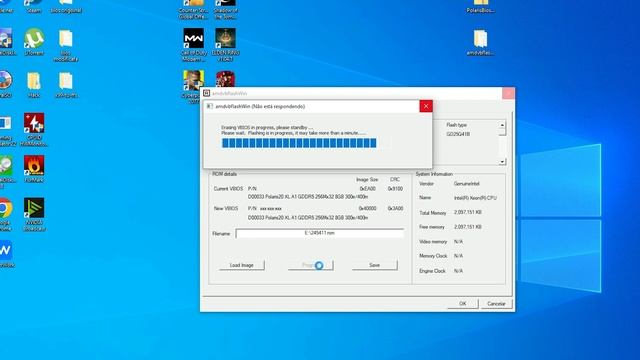Viewport: 640px width, 360px height.
Task: Open the blue W application shortcut
Action: pyautogui.click(x=6, y=254)
